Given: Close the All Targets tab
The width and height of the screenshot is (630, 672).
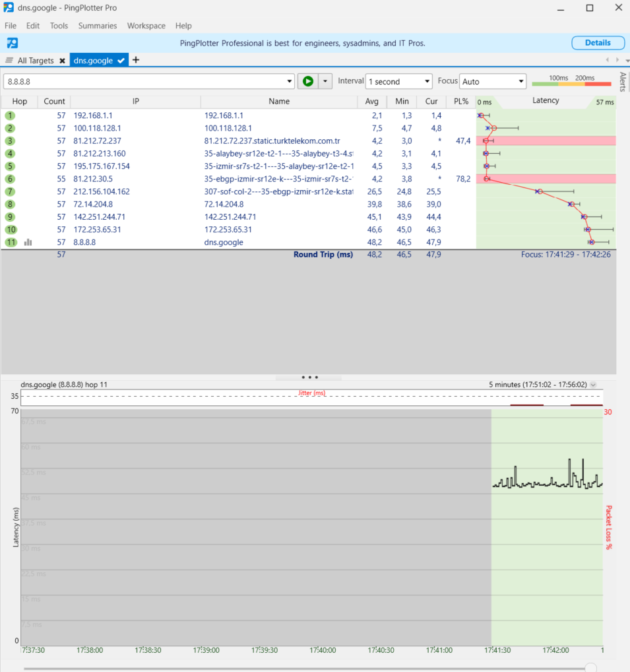Looking at the screenshot, I should click(x=62, y=61).
